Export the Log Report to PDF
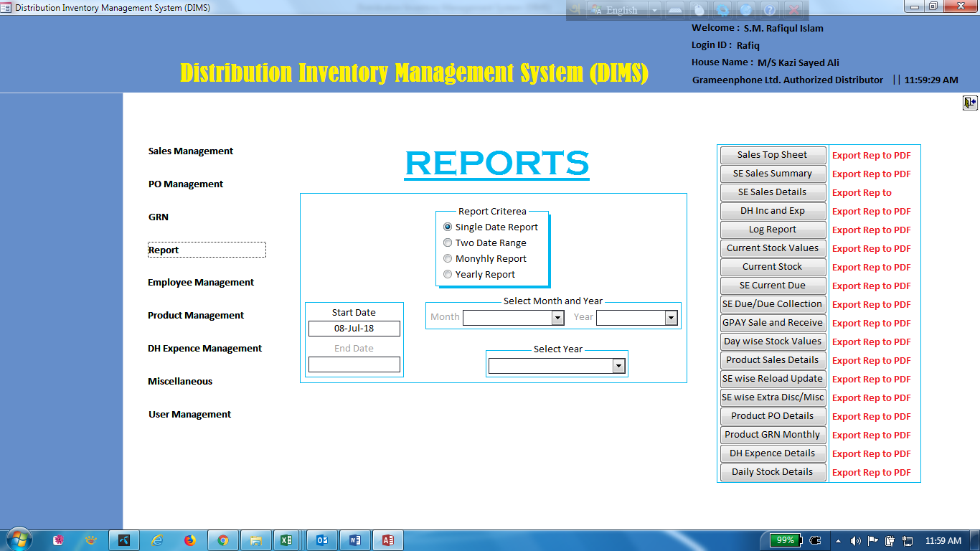Viewport: 980px width, 551px height. click(871, 230)
